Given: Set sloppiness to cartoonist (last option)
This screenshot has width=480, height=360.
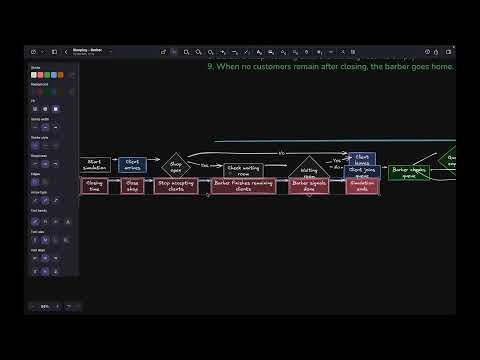Looking at the screenshot, I should pos(56,164).
